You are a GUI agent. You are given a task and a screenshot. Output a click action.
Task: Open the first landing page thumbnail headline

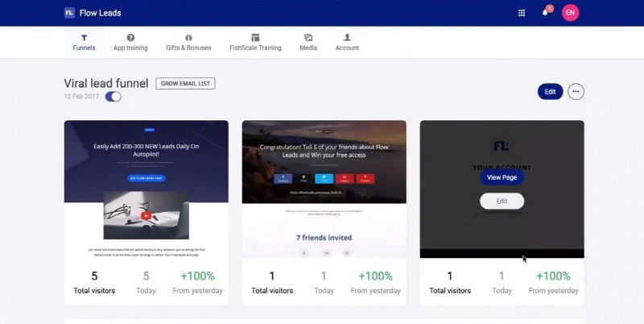point(147,150)
